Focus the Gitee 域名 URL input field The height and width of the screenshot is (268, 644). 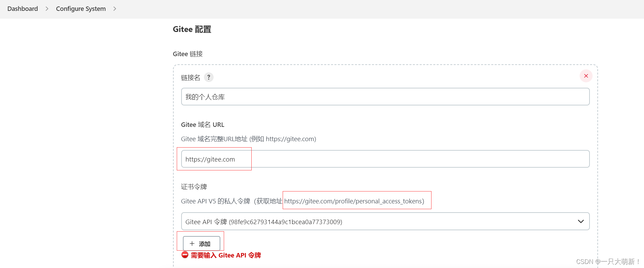pos(385,159)
